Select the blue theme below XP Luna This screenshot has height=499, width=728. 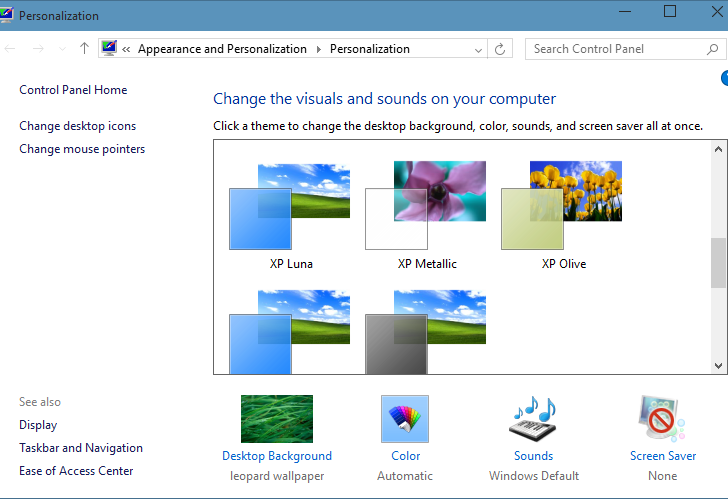point(290,332)
